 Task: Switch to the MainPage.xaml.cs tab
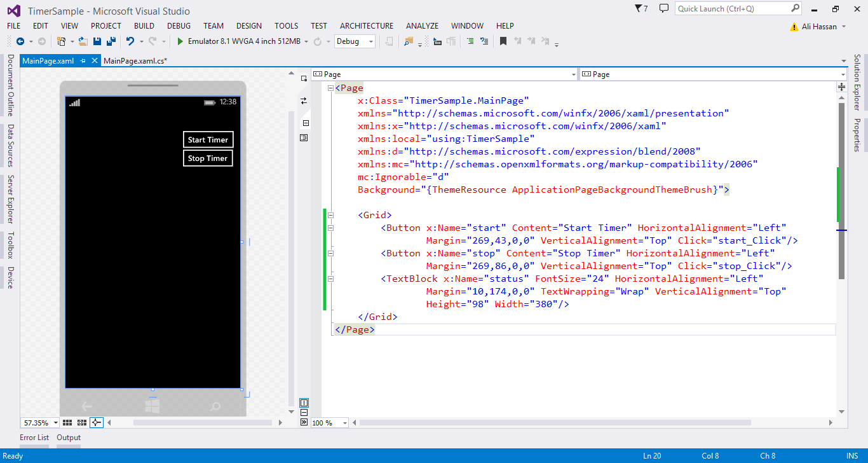tap(135, 61)
